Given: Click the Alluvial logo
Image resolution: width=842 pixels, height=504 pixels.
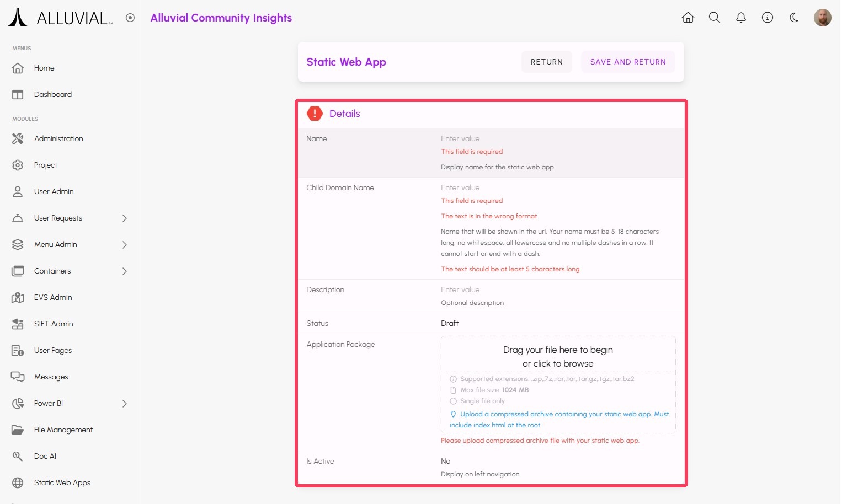Looking at the screenshot, I should click(61, 18).
